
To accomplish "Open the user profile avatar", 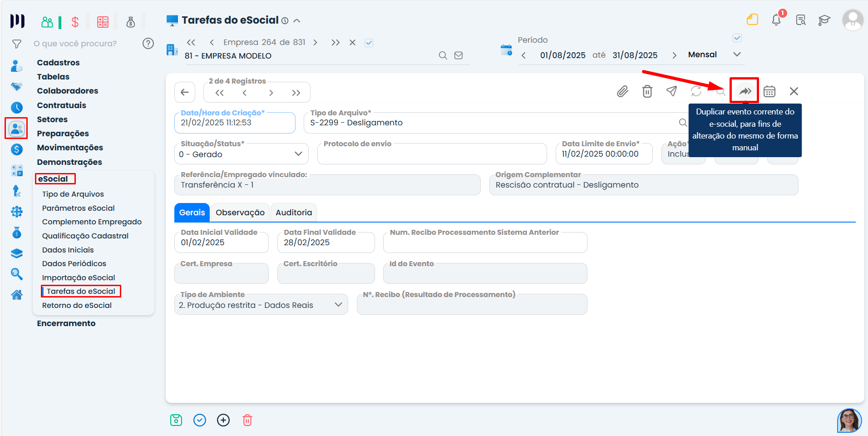I will tap(853, 20).
